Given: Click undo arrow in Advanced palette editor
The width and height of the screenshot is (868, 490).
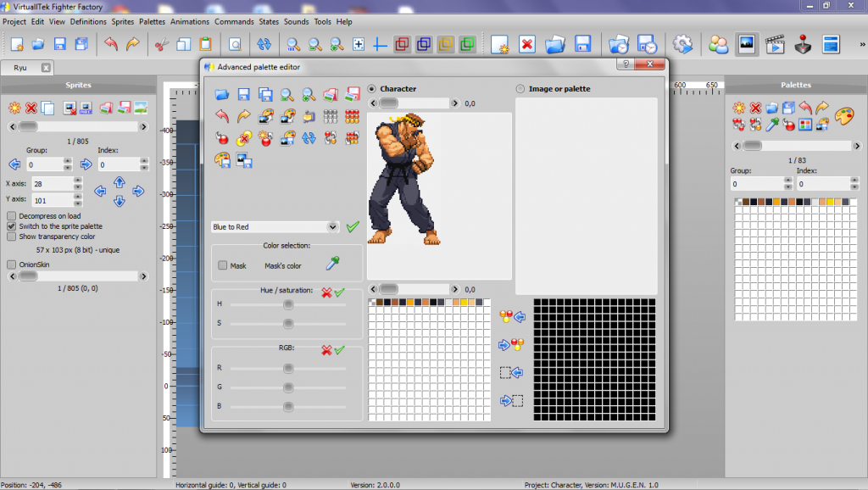Looking at the screenshot, I should 222,116.
